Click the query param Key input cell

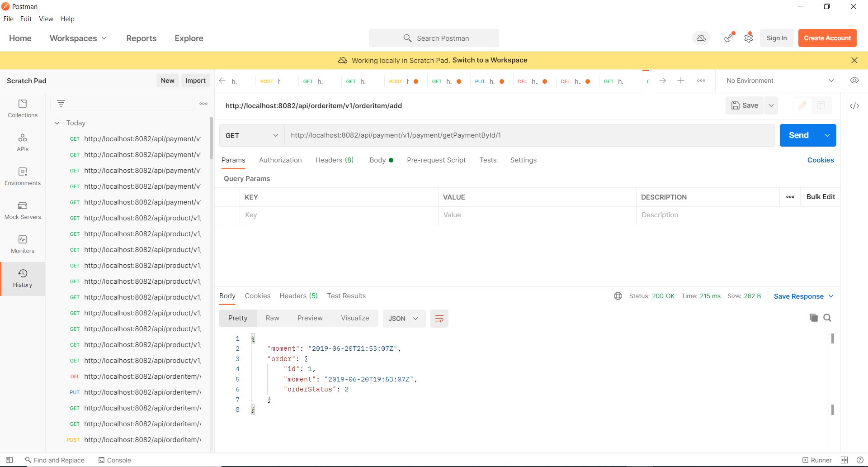[339, 215]
